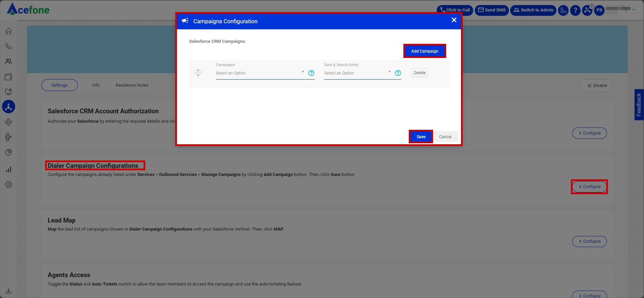Screen dimensions: 644x298
Task: Open the gear settings icon in the sidebar
Action: click(9, 184)
